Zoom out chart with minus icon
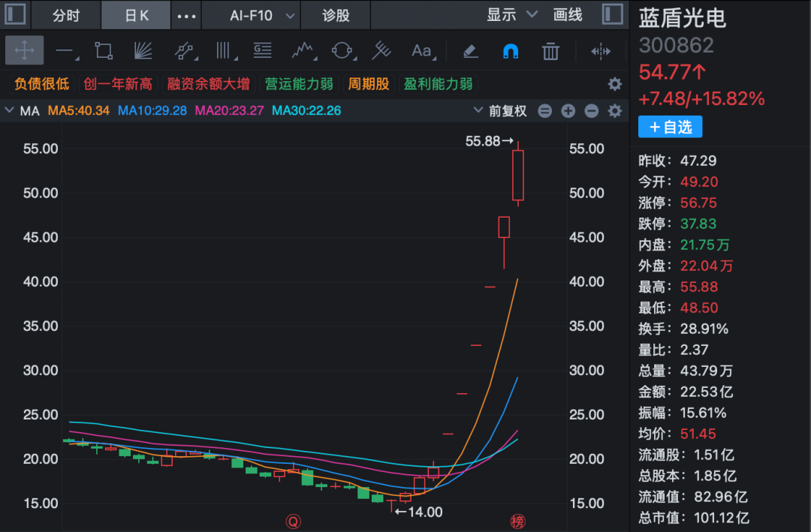This screenshot has width=811, height=532. point(591,110)
